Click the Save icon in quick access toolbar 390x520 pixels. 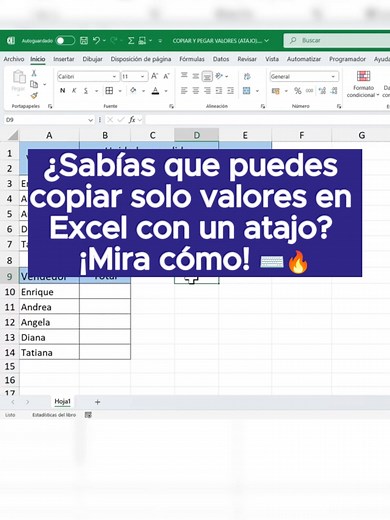click(84, 41)
